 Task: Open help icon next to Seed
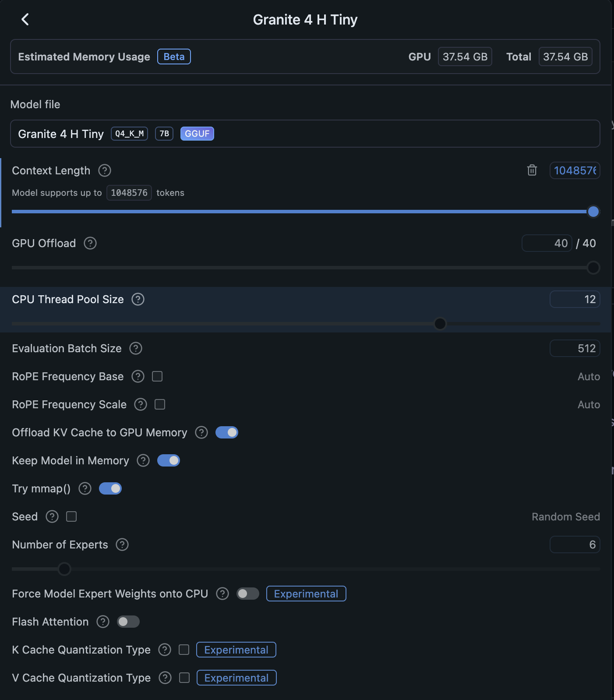[52, 516]
